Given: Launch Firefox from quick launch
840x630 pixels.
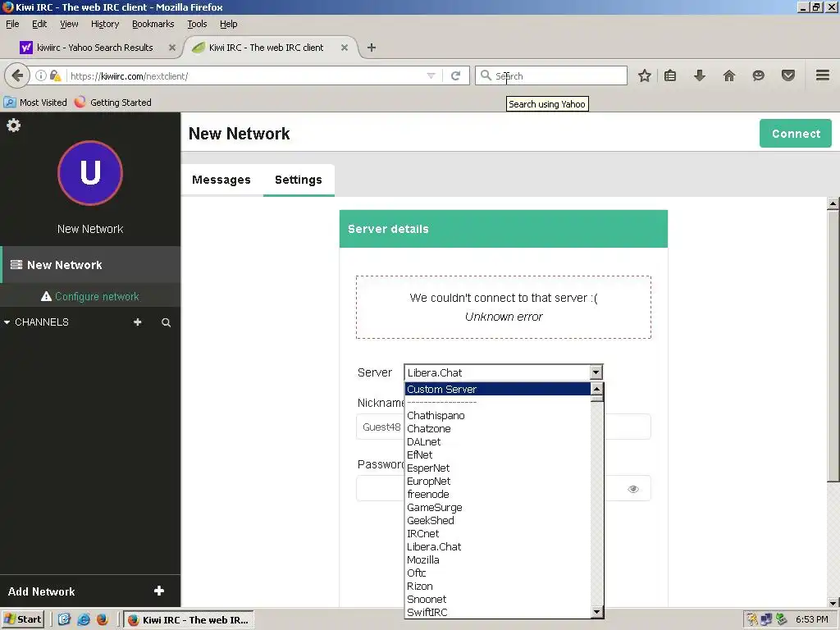Looking at the screenshot, I should click(x=103, y=620).
